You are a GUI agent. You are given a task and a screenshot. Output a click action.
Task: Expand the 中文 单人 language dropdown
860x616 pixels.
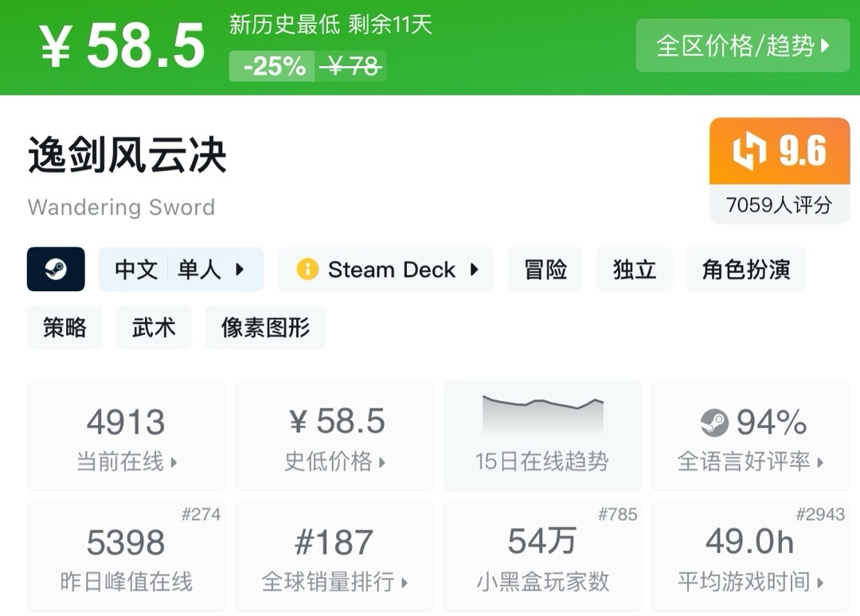click(181, 269)
